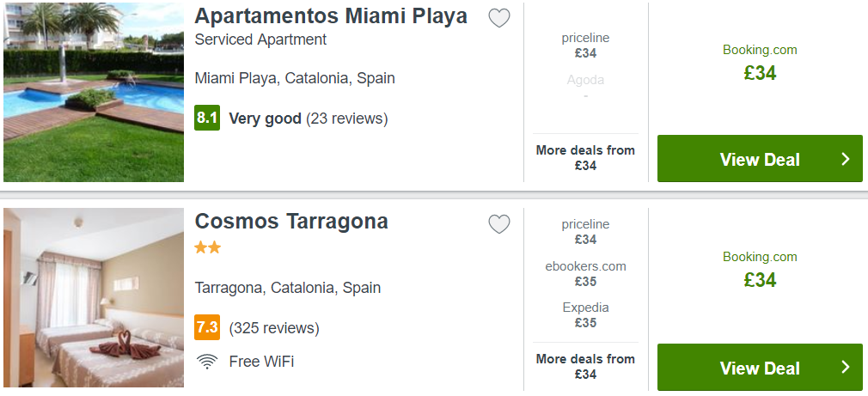868x396 pixels.
Task: Click View Deal for Cosmos Tarragona
Action: point(760,368)
